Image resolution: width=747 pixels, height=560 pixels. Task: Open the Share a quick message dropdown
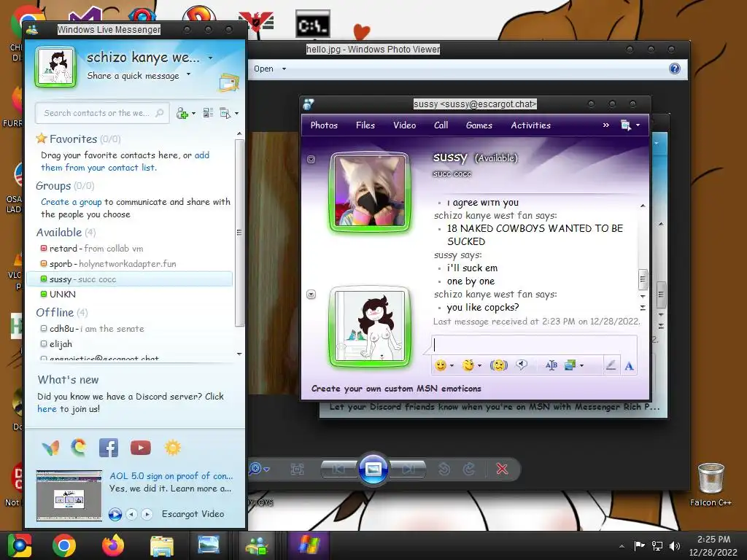188,74
